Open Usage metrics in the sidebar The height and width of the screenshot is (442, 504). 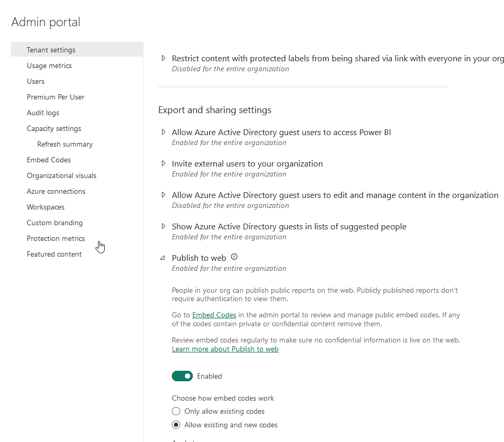point(49,65)
